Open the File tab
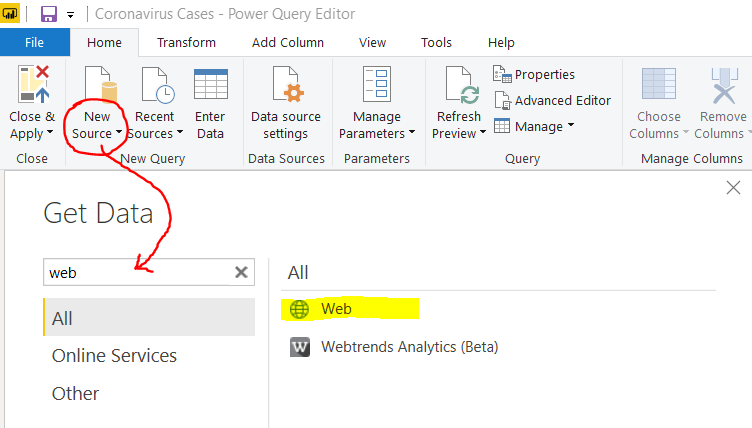The width and height of the screenshot is (752, 428). 35,42
